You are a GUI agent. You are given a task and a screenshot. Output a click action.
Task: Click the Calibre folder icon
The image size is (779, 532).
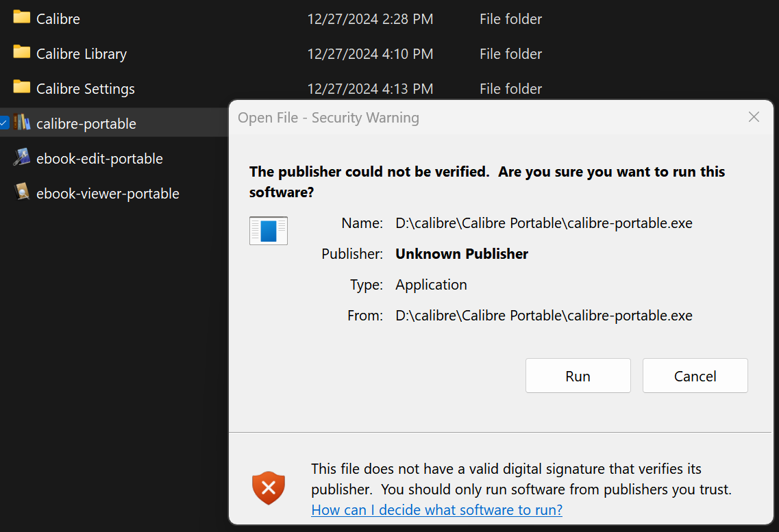(x=21, y=17)
